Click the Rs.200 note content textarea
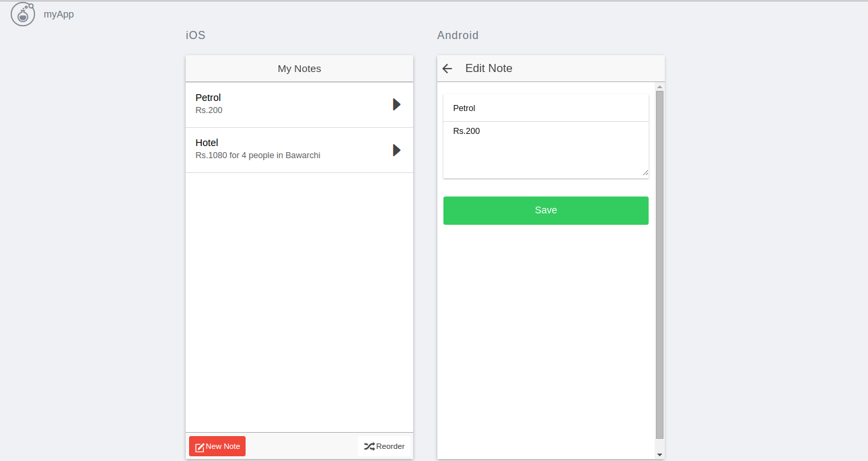This screenshot has width=868, height=461. [x=546, y=149]
